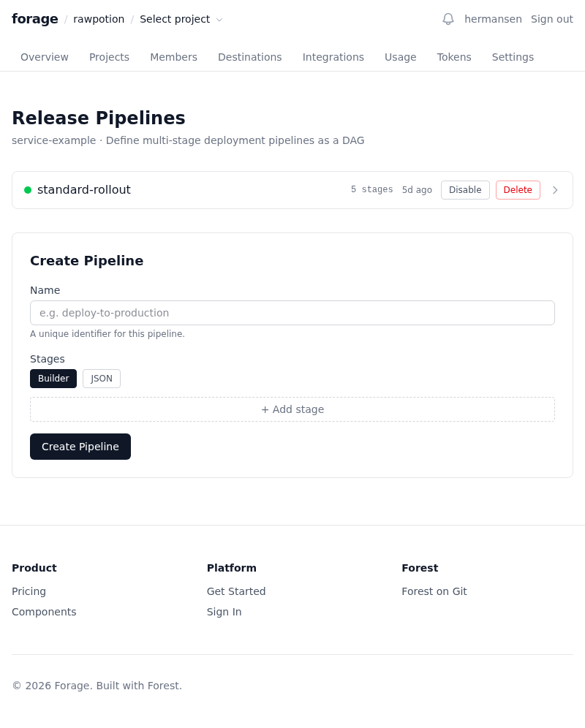This screenshot has height=728, width=585.
Task: Go to the Destinations tab
Action: tap(249, 57)
